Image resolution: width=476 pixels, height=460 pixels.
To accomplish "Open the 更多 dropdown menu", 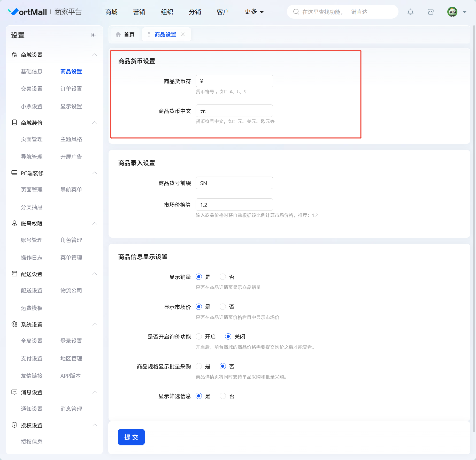I will (254, 12).
